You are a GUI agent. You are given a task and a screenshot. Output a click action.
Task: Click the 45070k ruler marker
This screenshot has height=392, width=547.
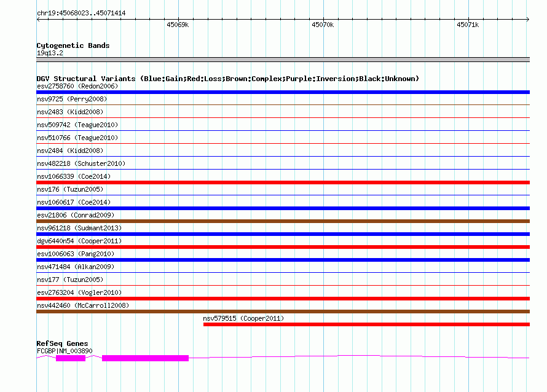(323, 25)
